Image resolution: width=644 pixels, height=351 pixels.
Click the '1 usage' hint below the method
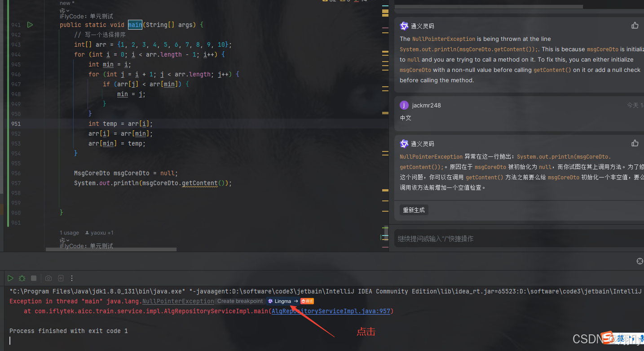pyautogui.click(x=69, y=233)
